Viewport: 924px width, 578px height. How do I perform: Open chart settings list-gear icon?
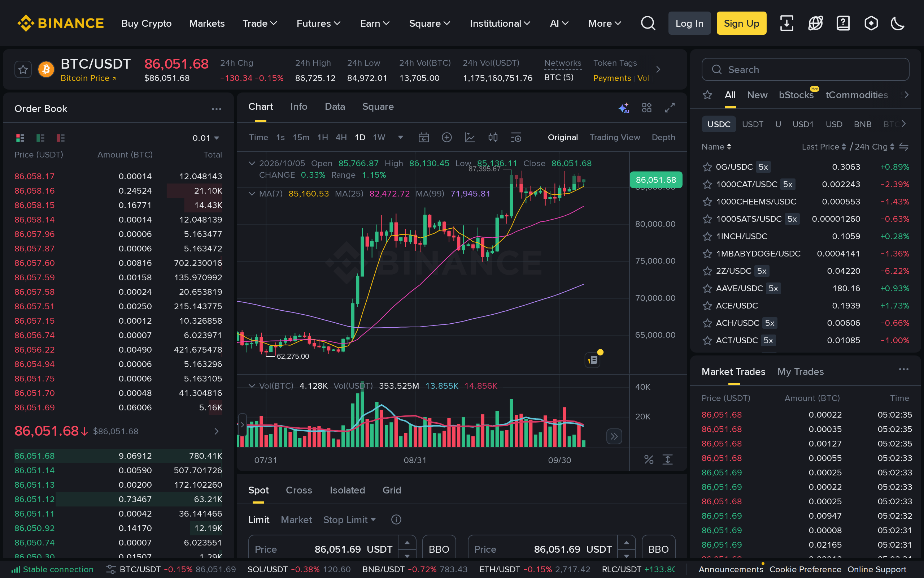coord(516,137)
